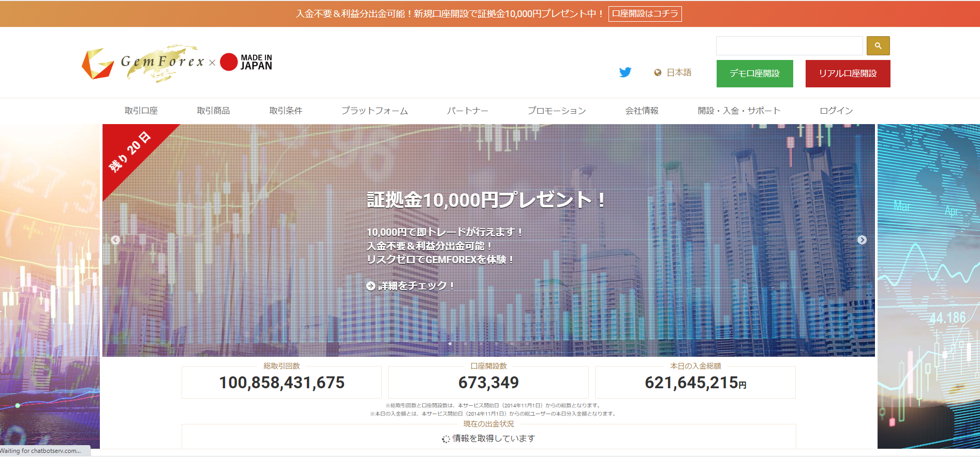Click the Twitter bird icon
The image size is (980, 457).
625,72
